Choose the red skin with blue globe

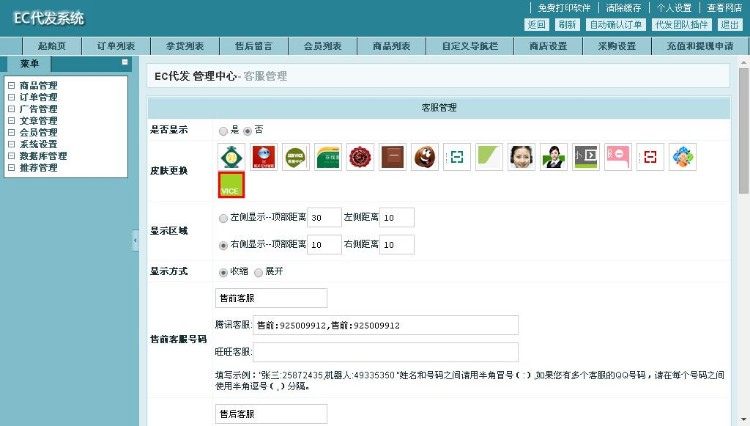pyautogui.click(x=264, y=157)
